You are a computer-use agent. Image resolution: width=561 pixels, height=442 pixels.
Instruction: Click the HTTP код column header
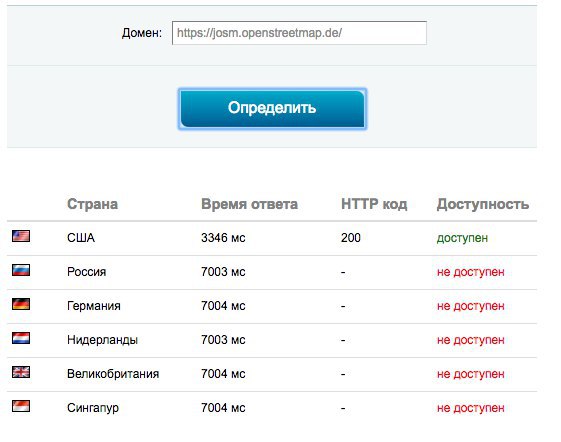tap(374, 204)
